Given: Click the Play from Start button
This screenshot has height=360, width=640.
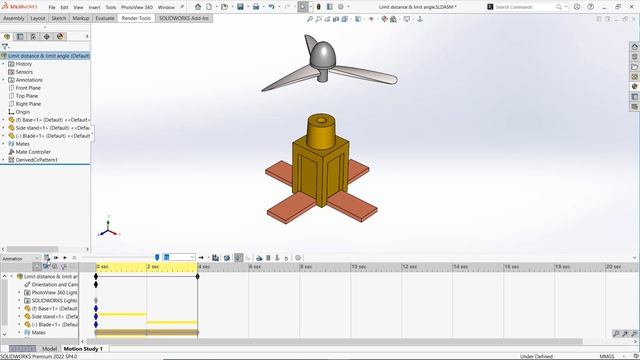Looking at the screenshot, I should 56,258.
